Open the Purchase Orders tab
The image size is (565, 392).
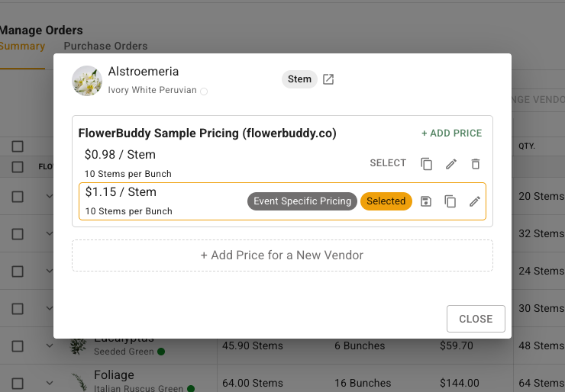pyautogui.click(x=105, y=46)
